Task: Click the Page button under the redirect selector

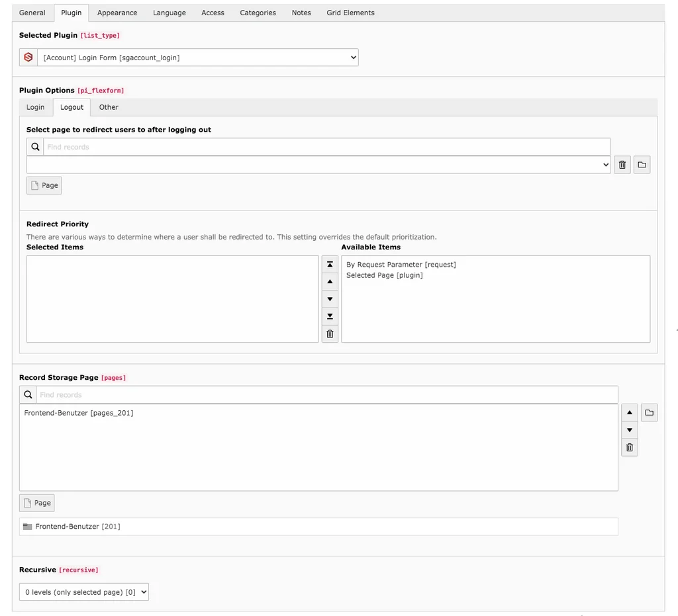Action: coord(44,185)
